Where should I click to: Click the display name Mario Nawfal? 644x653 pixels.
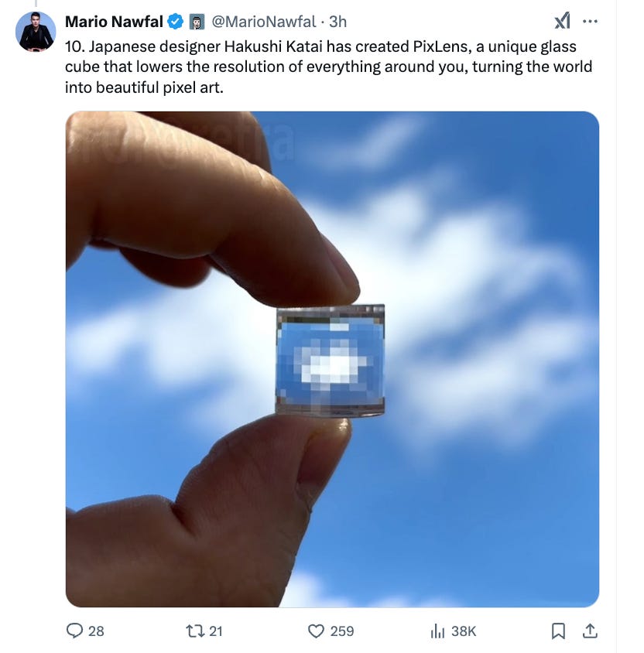tap(114, 22)
